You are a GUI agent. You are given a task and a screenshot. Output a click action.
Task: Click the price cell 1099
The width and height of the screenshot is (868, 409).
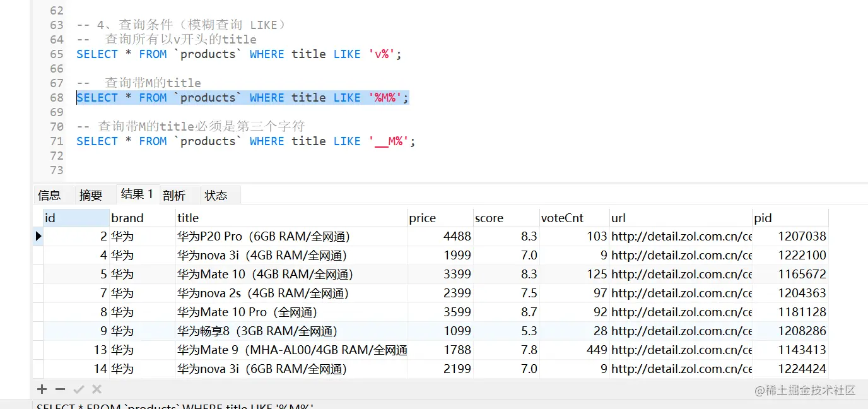(x=440, y=331)
